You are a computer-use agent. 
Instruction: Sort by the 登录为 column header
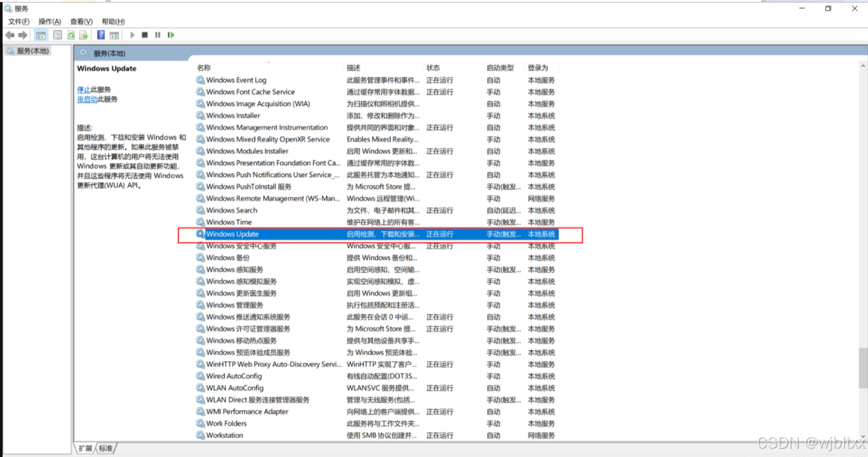542,68
